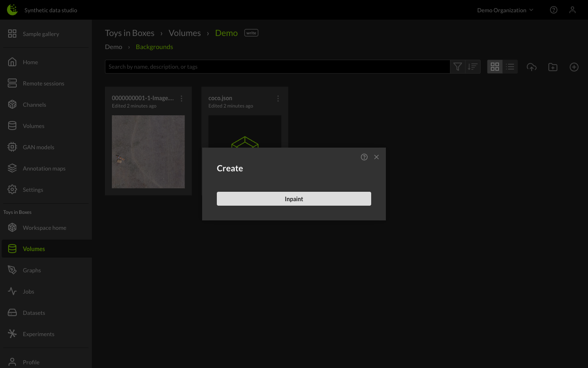Screen dimensions: 588x368
Task: Navigate to the Backgrounds breadcrumb
Action: tap(154, 47)
